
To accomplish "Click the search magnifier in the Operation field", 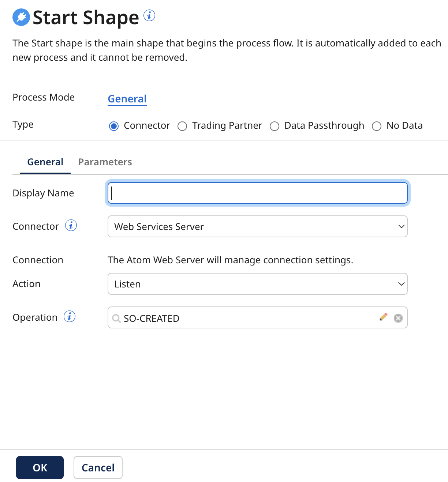I will (x=116, y=319).
